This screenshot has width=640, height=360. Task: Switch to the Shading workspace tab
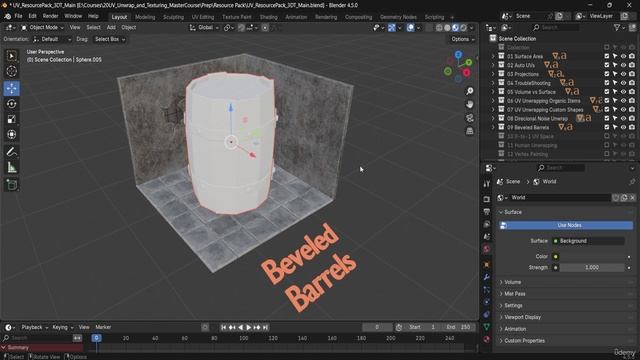pos(269,17)
